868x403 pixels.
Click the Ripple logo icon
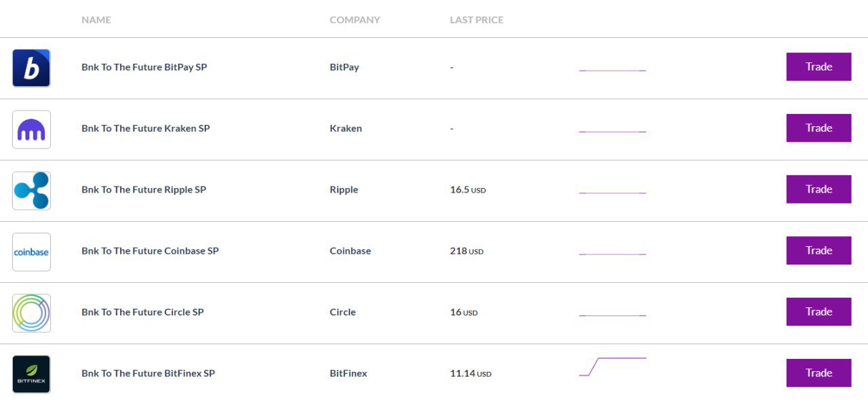31,190
